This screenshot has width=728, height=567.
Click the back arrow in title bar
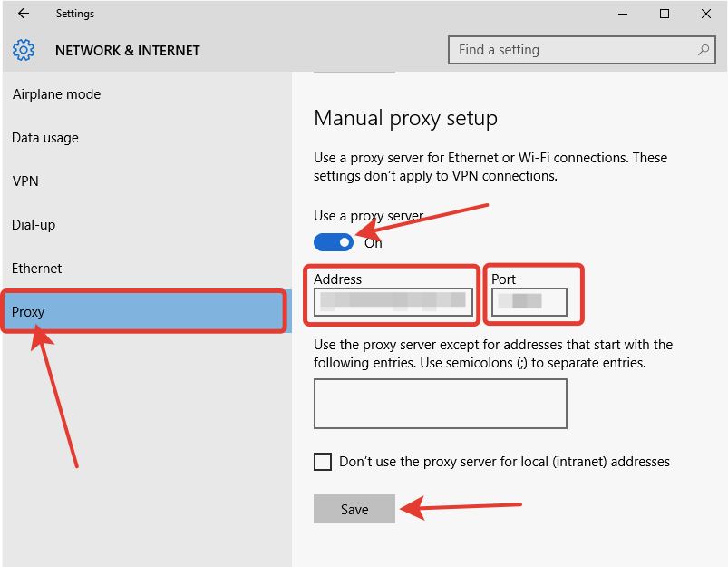pyautogui.click(x=24, y=14)
